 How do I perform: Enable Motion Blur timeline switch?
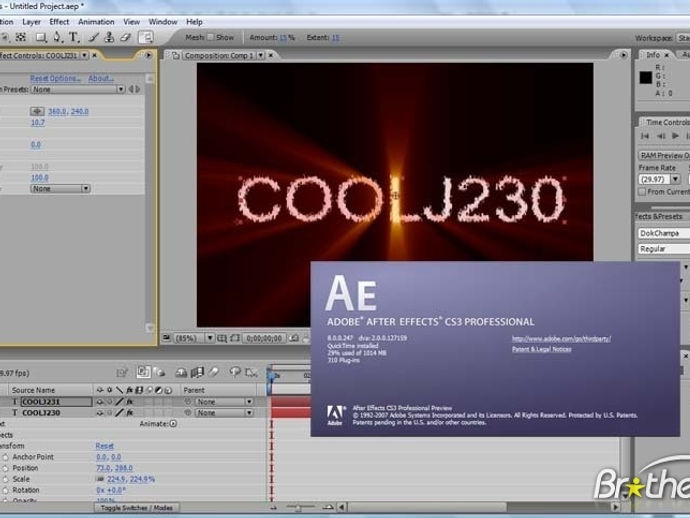coord(214,373)
